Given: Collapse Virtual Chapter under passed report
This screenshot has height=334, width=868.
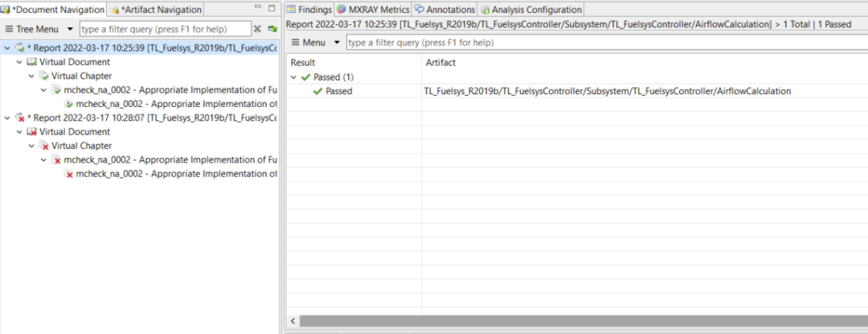Looking at the screenshot, I should 31,76.
